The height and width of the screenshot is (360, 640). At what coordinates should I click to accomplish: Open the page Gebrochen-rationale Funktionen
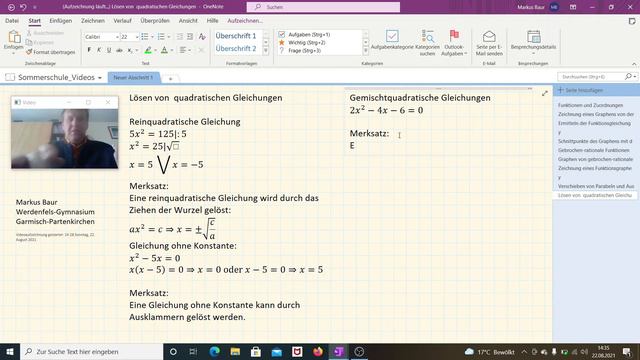[x=593, y=150]
